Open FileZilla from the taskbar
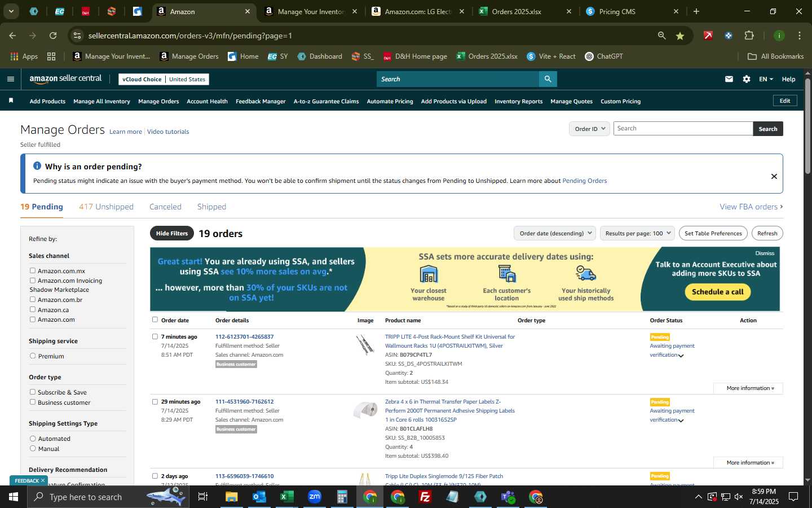This screenshot has height=508, width=812. click(425, 497)
